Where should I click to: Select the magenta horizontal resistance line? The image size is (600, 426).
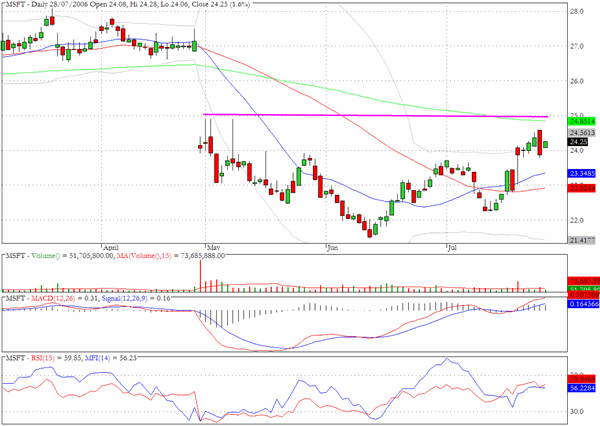[x=375, y=115]
